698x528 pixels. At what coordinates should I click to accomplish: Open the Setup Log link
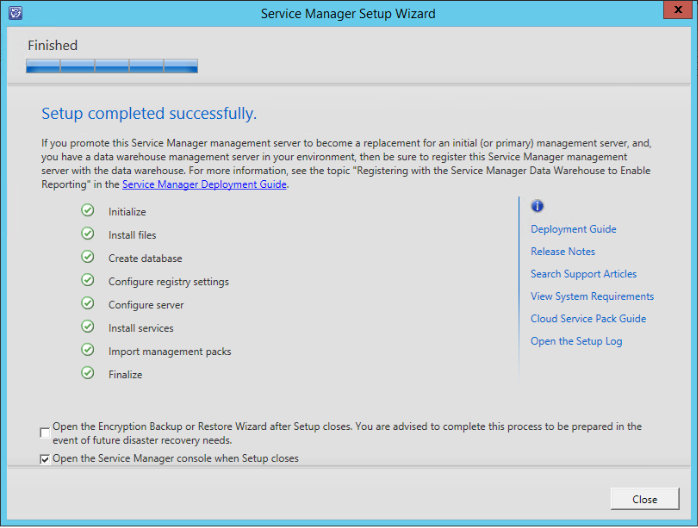point(575,341)
